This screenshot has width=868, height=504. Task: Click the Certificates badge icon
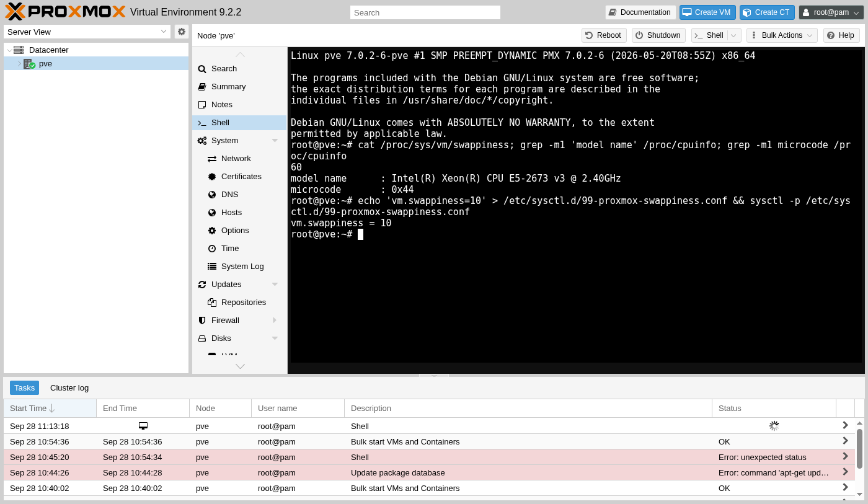coord(212,177)
